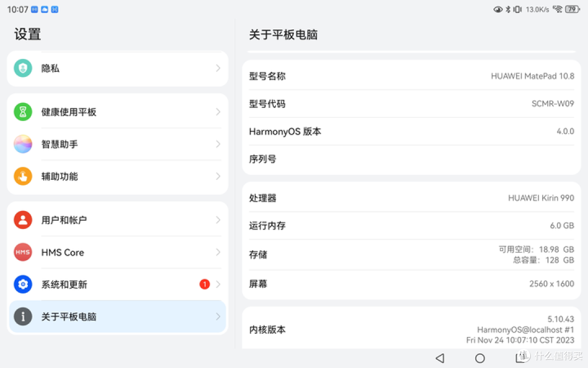This screenshot has width=588, height=368.
Task: Tap the red HMS Core icon
Action: coord(23,252)
